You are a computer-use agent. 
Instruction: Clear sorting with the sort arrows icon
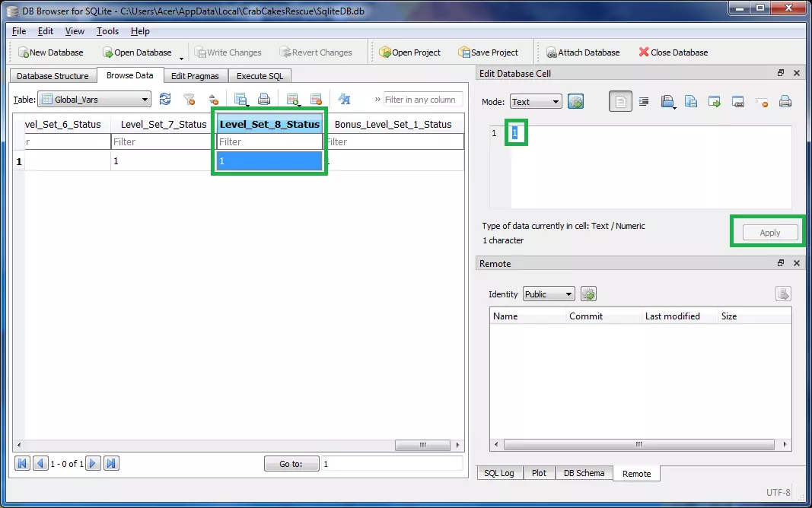213,99
